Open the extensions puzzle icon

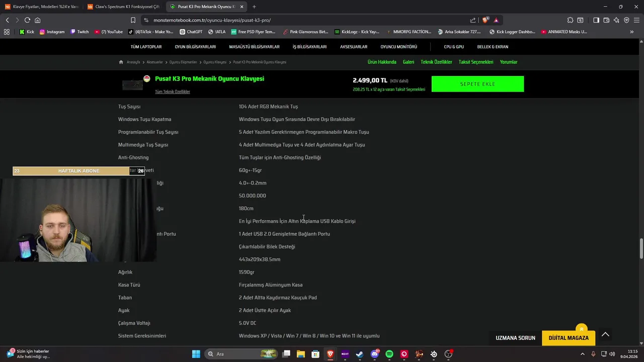(570, 20)
